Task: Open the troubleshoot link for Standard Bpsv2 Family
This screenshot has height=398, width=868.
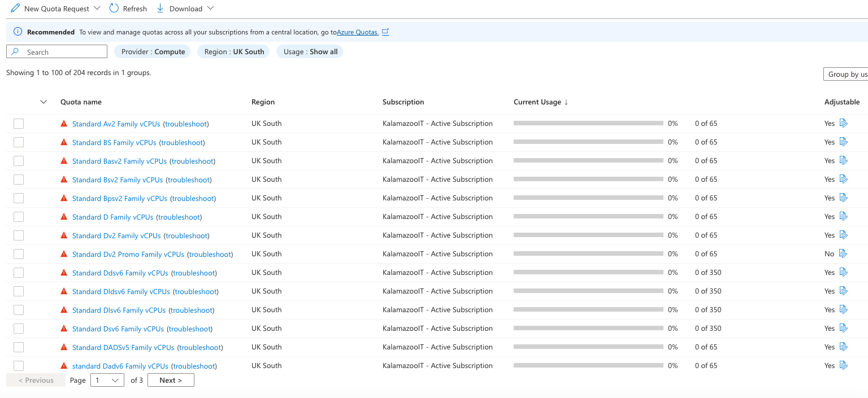Action: [194, 198]
